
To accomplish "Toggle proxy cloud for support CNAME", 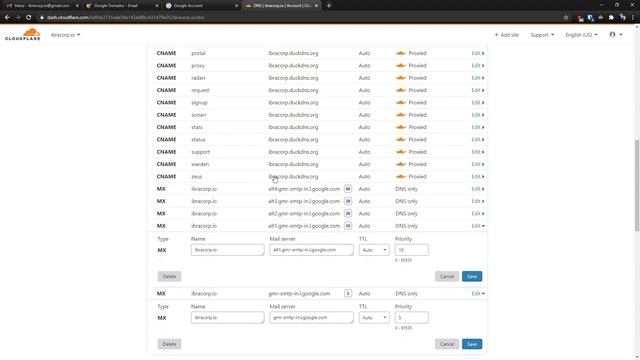I will [x=401, y=152].
